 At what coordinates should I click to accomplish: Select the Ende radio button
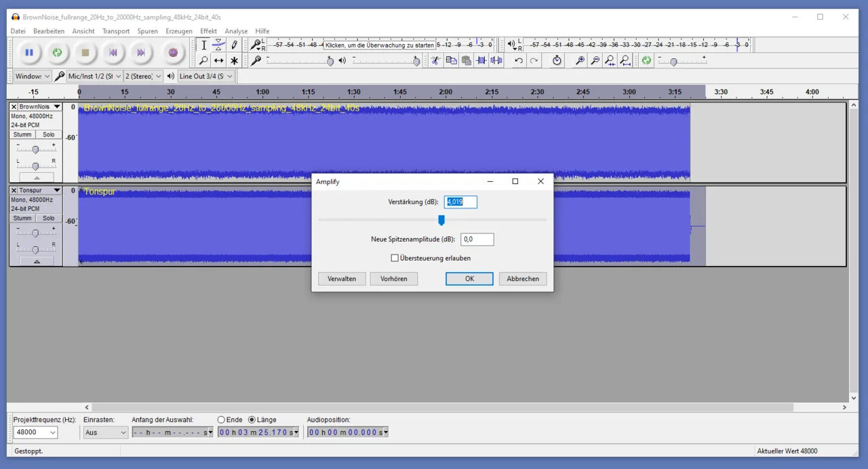pos(221,419)
